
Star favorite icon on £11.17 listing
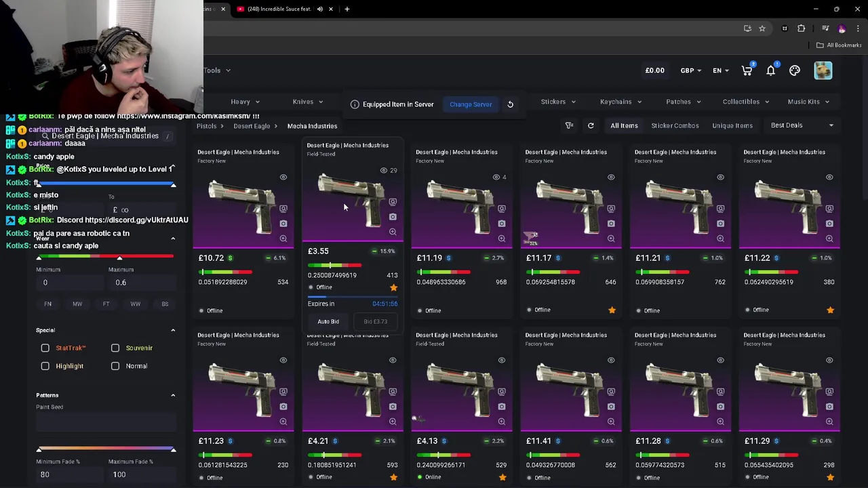pos(612,310)
